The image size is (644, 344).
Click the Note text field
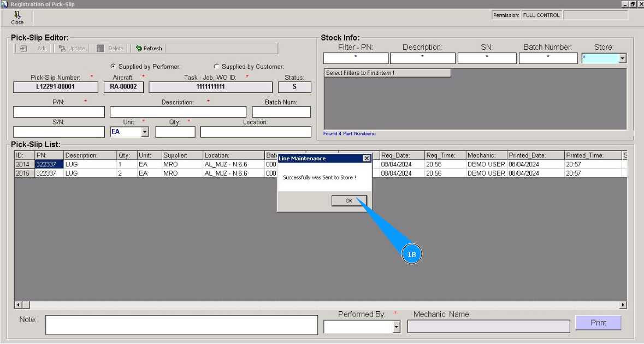(181, 325)
